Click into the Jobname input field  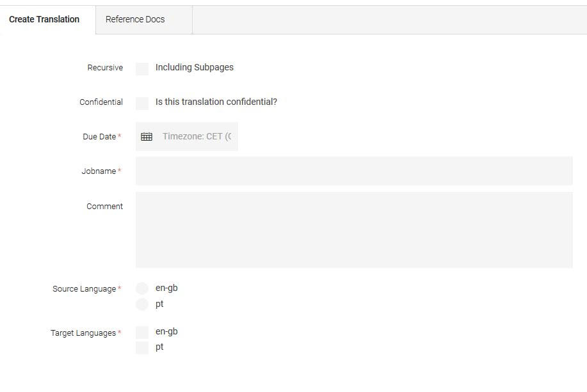(x=354, y=171)
